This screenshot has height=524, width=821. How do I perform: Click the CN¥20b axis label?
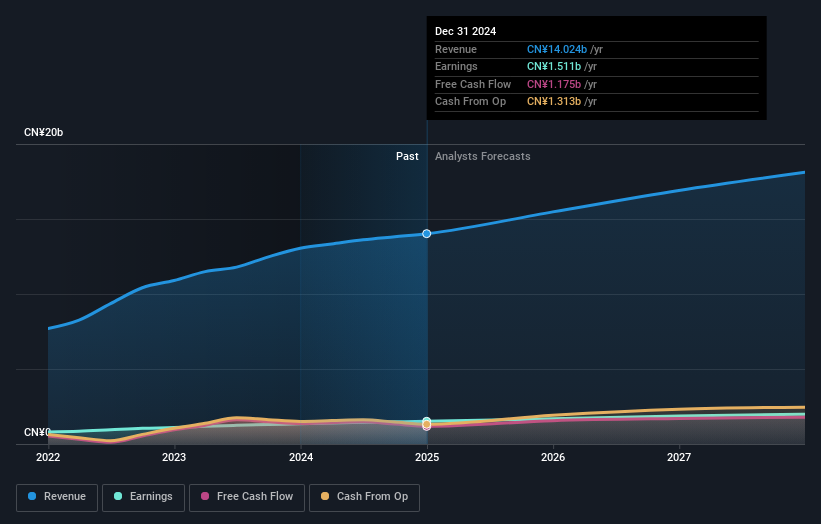click(43, 132)
